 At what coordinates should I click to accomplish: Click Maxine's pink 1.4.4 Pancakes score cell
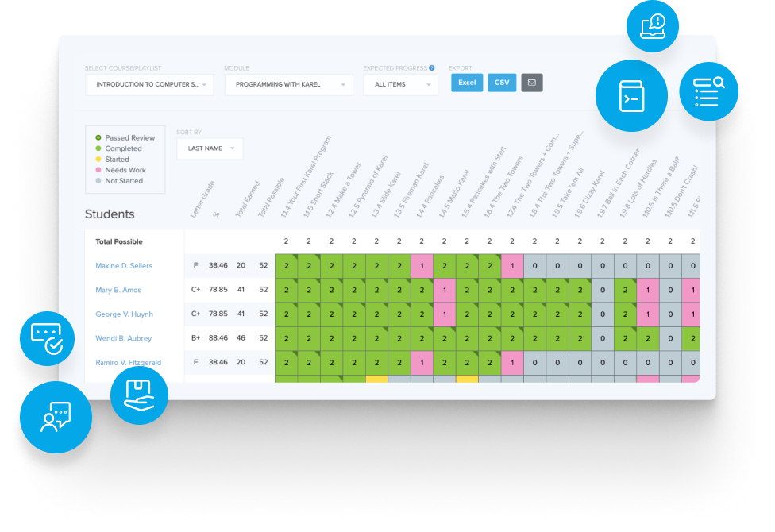click(x=422, y=266)
